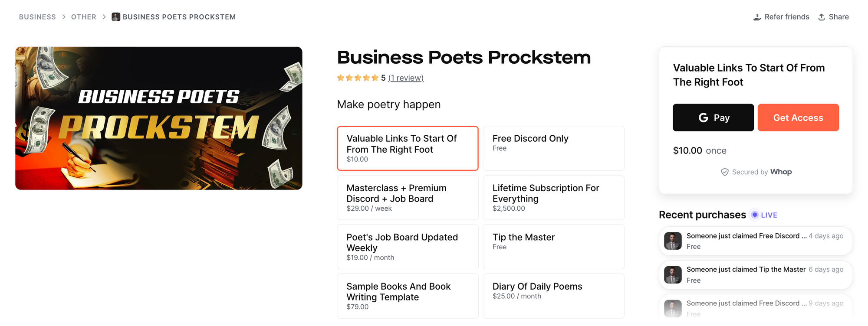Open the OTHER breadcrumb category

pos(83,16)
